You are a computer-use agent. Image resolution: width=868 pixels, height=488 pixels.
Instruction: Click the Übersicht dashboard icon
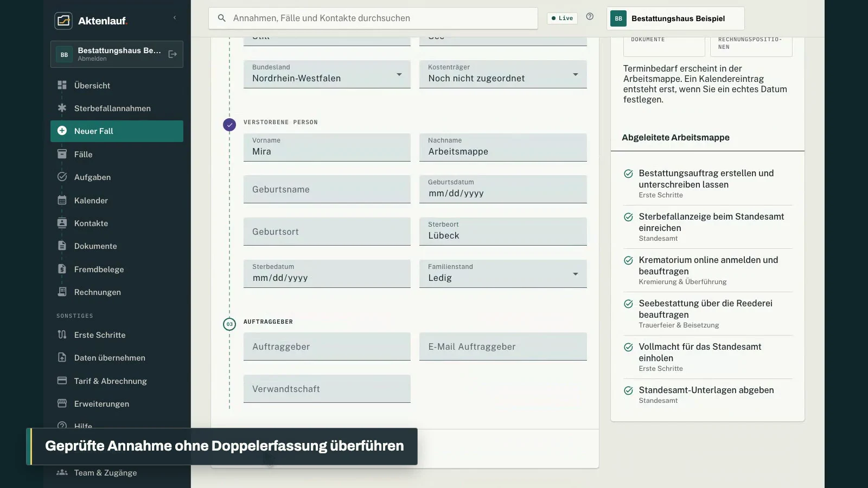62,85
